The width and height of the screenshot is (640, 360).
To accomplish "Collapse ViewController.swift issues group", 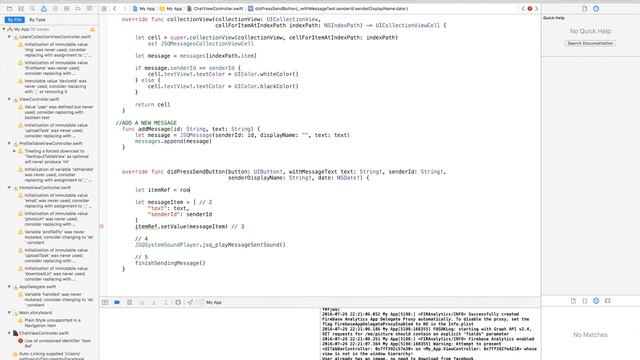I will [9, 99].
